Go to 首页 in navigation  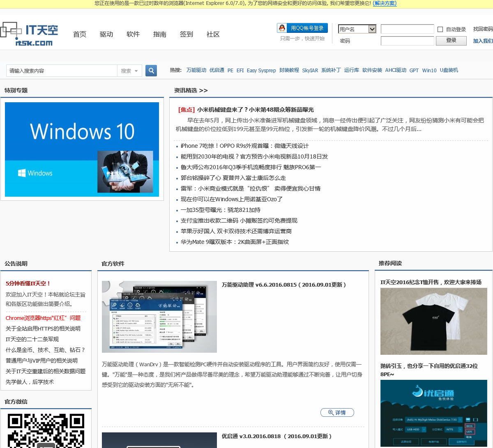pos(80,34)
